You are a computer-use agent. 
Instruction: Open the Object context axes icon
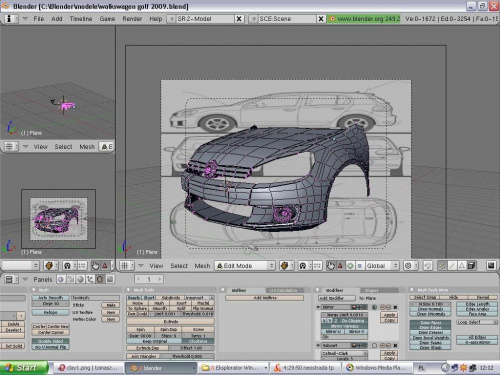tap(90, 279)
